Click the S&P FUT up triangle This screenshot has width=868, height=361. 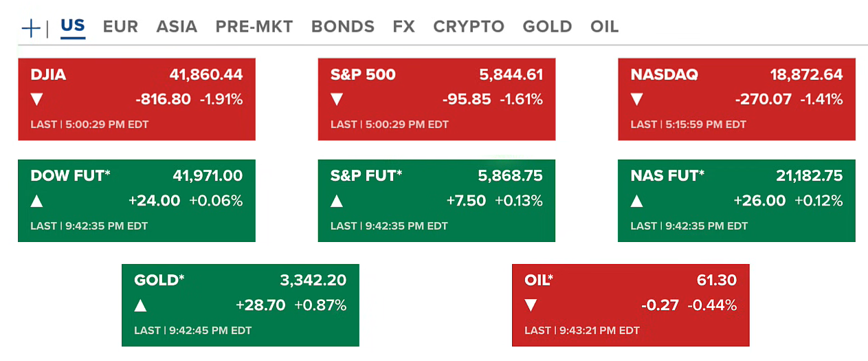pos(337,201)
